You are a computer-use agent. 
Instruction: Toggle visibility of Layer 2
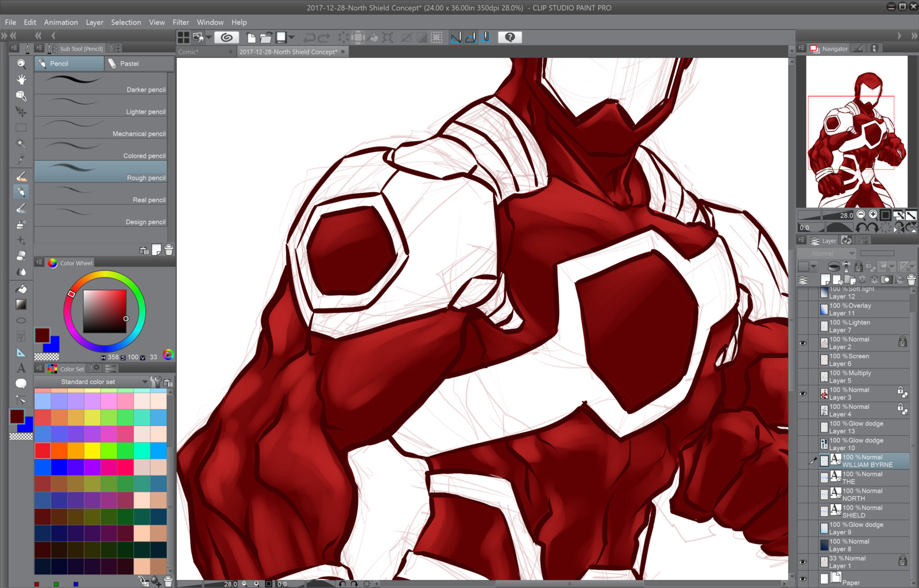tap(803, 343)
